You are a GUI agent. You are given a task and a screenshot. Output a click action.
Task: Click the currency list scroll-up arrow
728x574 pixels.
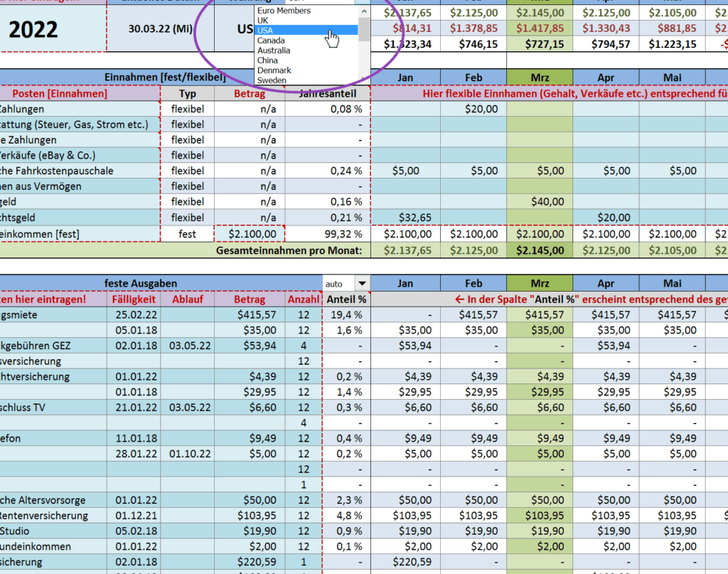click(364, 9)
